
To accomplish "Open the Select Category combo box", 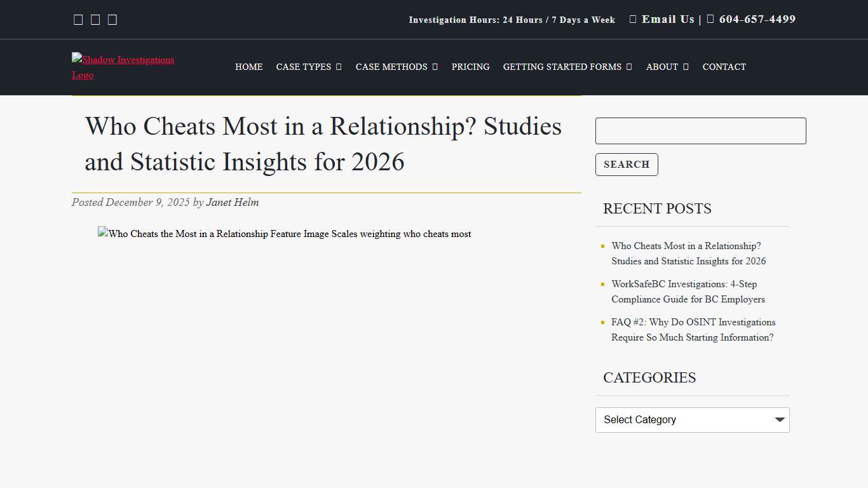I will (692, 420).
